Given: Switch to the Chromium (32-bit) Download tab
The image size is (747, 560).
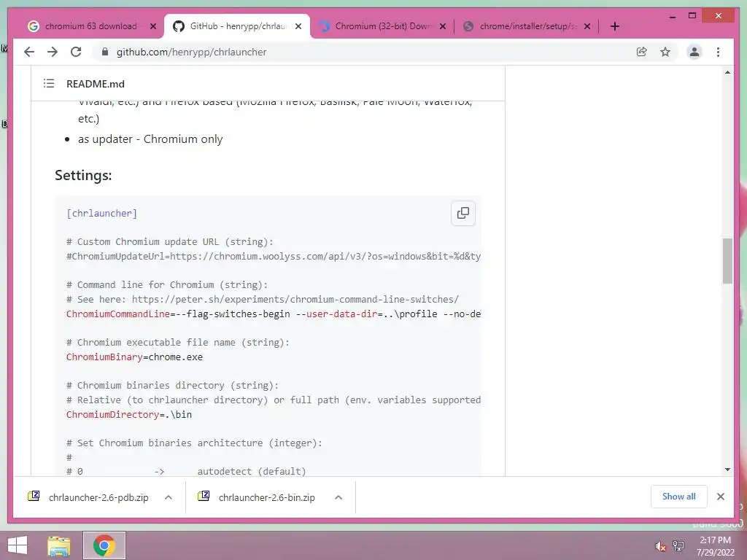Looking at the screenshot, I should point(383,26).
